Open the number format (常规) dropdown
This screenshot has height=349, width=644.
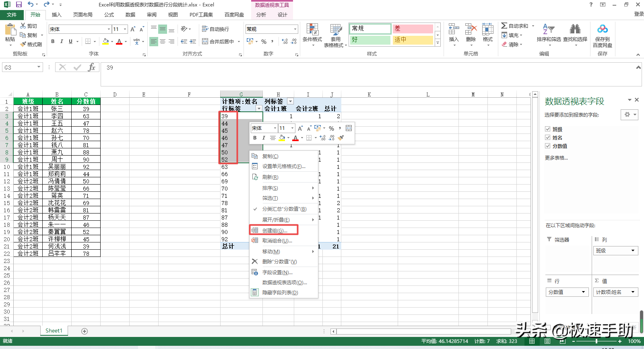[295, 29]
